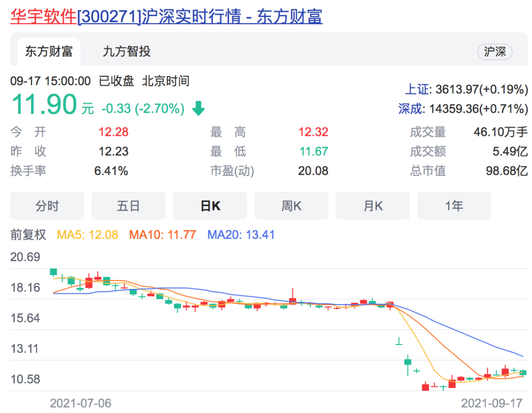Screen dimensions: 532x413
Task: Click the green down-arrow price indicator
Action: 199,108
